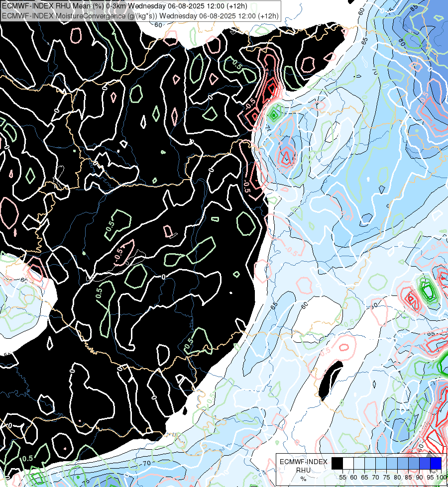Select the 70-75 legend color swatch
The width and height of the screenshot is (448, 487).
tap(381, 463)
